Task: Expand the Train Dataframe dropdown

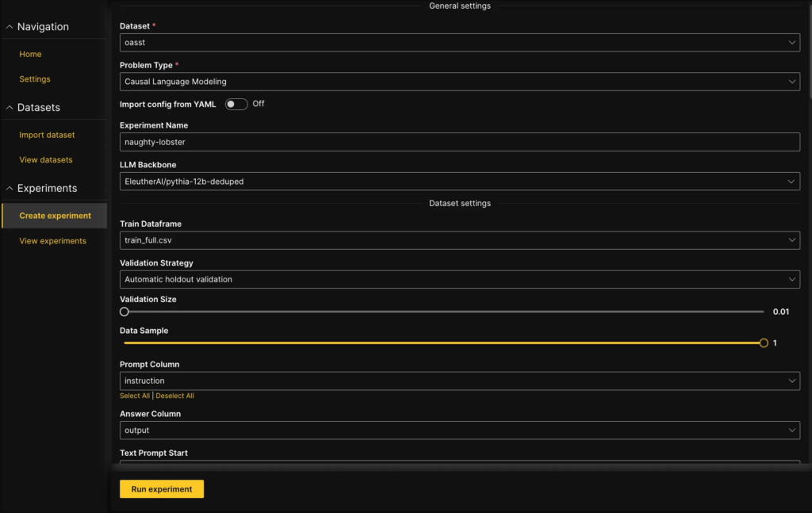Action: (x=459, y=240)
